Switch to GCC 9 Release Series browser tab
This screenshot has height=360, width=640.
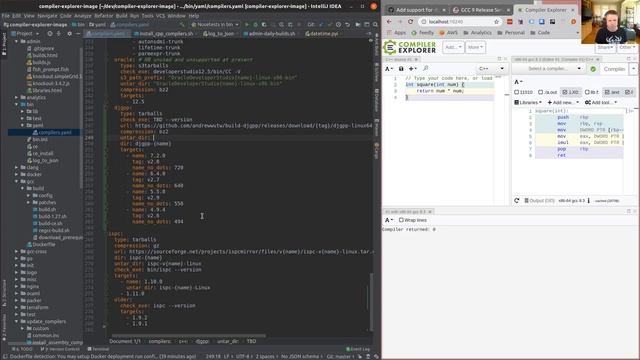pyautogui.click(x=480, y=10)
